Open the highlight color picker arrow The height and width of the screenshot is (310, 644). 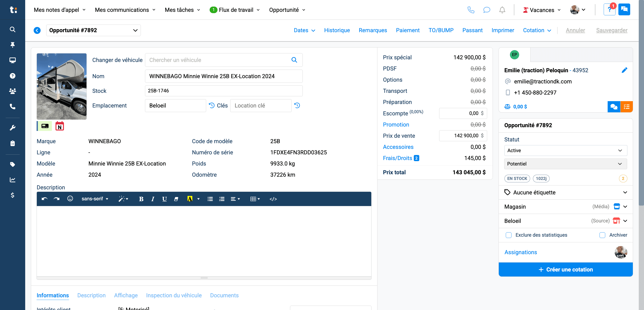(x=198, y=199)
